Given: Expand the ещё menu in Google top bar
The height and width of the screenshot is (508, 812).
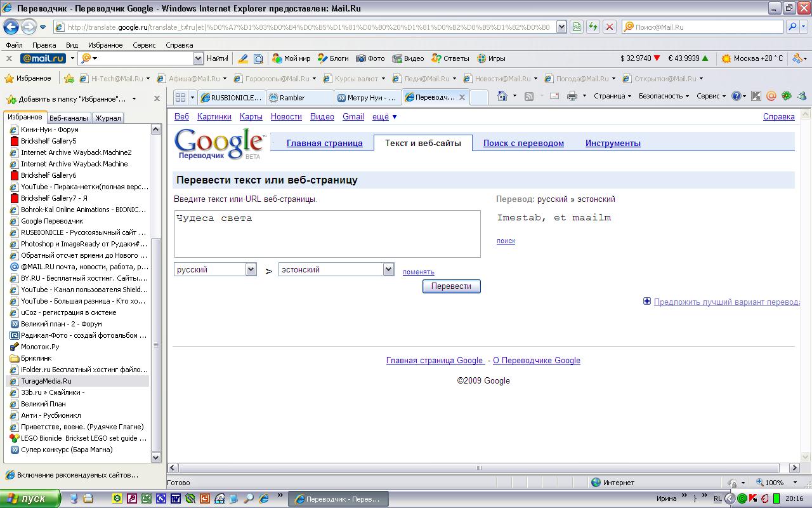Looking at the screenshot, I should [x=384, y=116].
